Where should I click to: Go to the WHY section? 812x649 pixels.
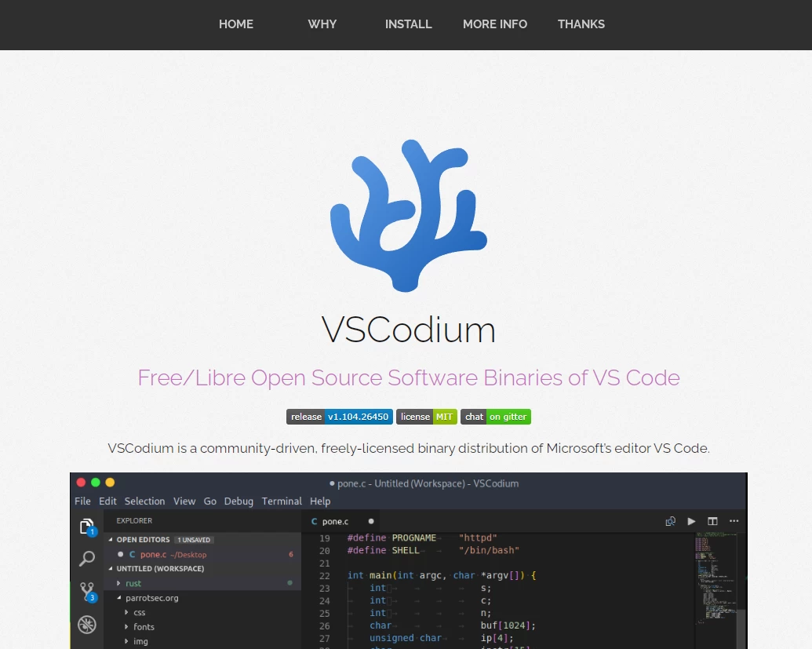tap(322, 24)
